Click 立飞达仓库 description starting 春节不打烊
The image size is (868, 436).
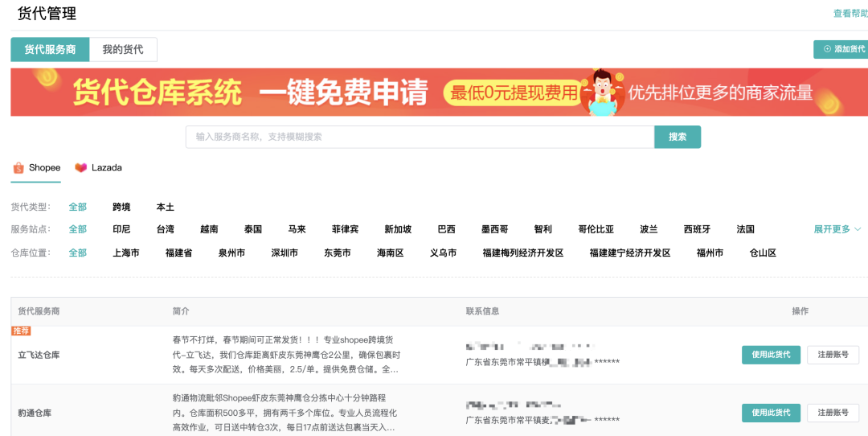click(286, 355)
